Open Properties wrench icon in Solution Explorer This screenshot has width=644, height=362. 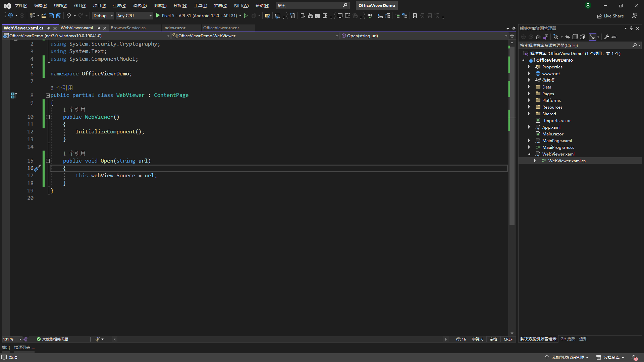click(x=607, y=37)
